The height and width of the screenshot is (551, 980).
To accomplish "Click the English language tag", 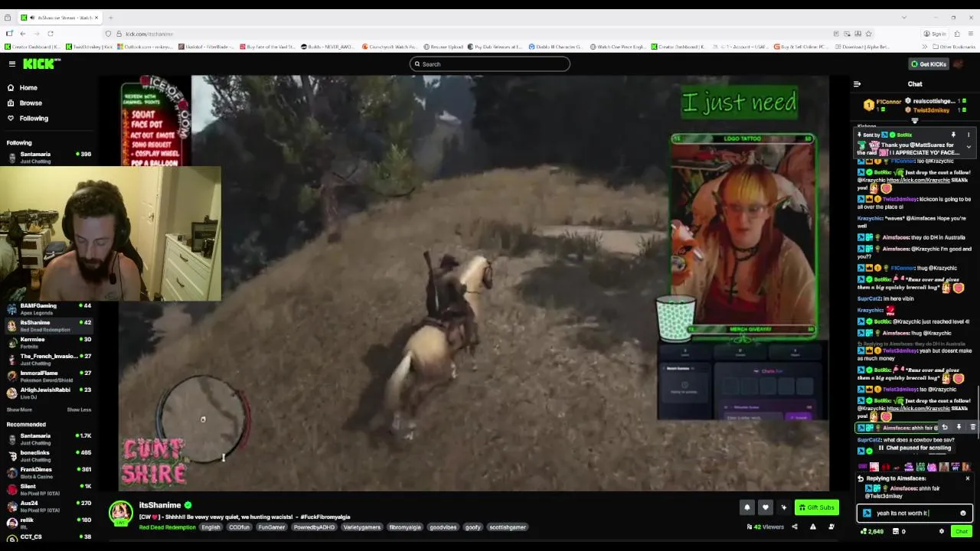I will point(211,527).
